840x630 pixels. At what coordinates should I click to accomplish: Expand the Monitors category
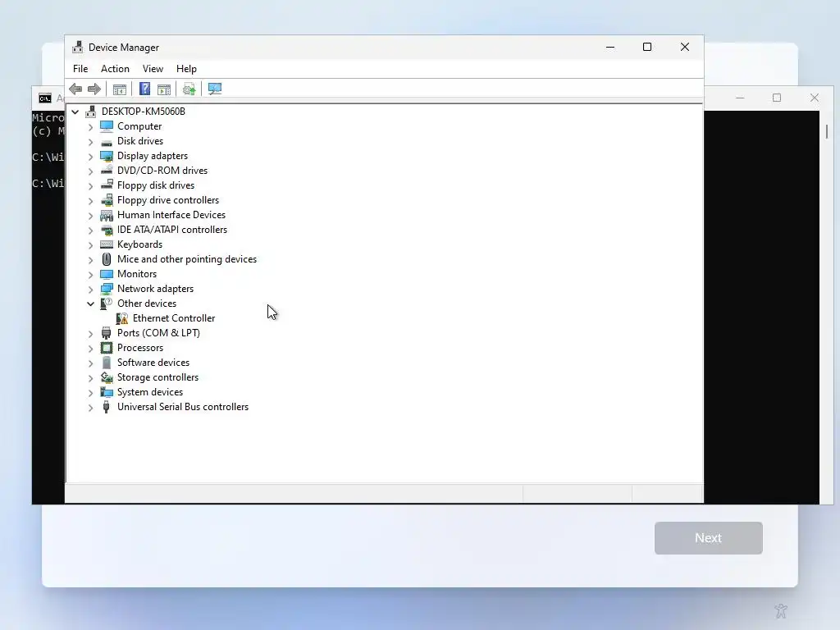pyautogui.click(x=90, y=275)
